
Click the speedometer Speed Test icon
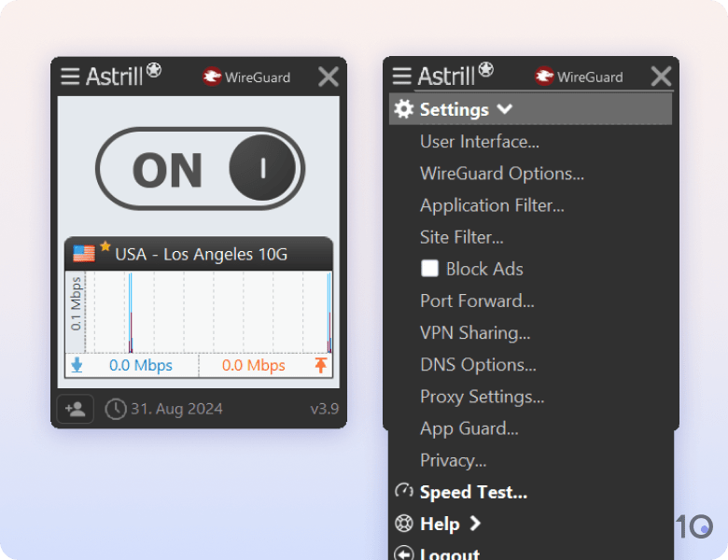(x=404, y=491)
